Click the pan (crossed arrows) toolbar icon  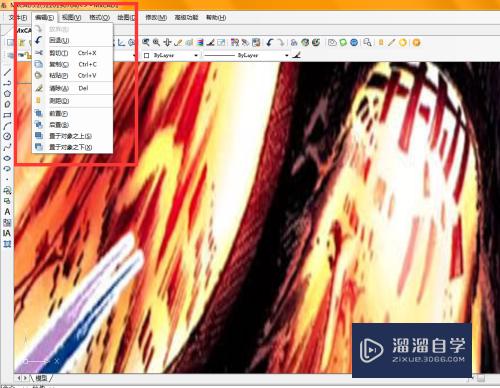[x=167, y=42]
